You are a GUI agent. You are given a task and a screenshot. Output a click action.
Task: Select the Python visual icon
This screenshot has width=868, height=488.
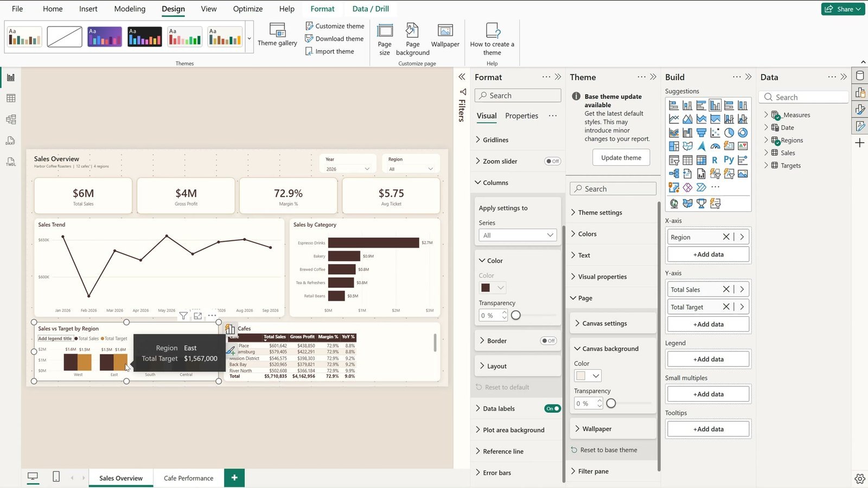pyautogui.click(x=729, y=160)
